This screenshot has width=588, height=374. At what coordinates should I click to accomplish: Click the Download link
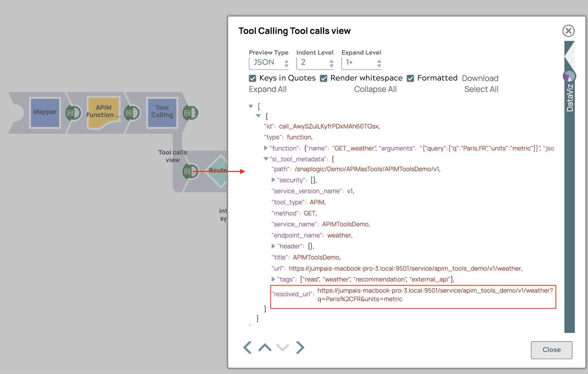[480, 78]
